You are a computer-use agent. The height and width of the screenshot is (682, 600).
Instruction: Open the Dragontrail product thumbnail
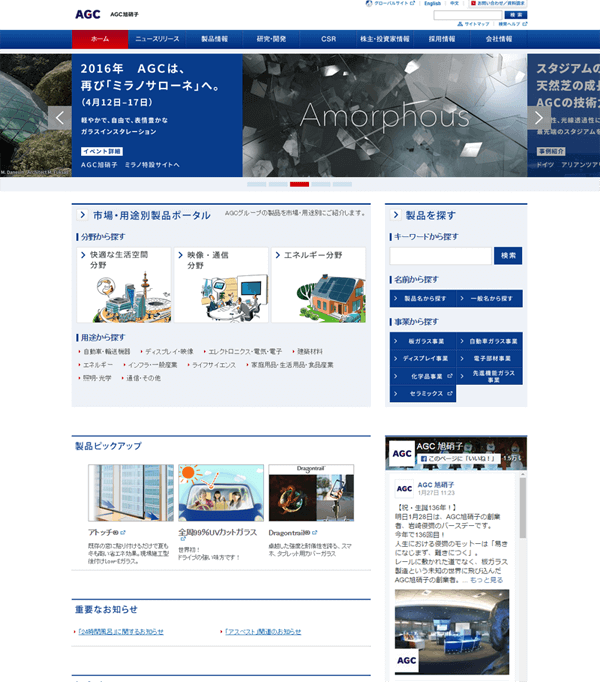point(311,493)
